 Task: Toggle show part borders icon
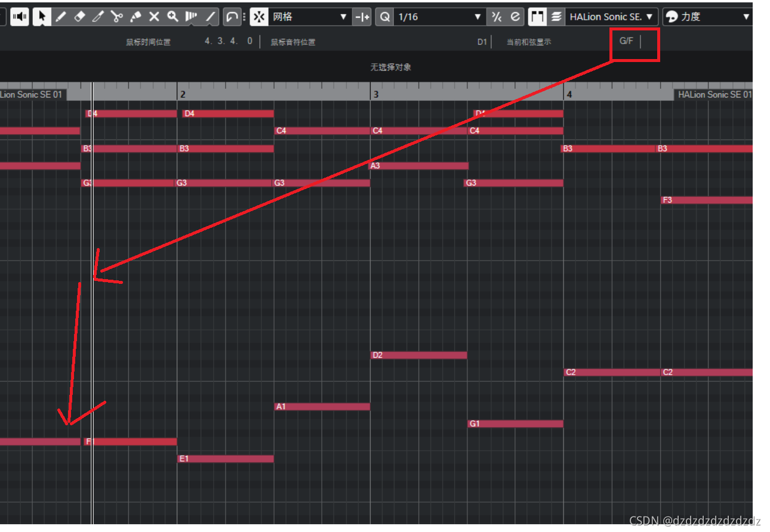coord(537,17)
